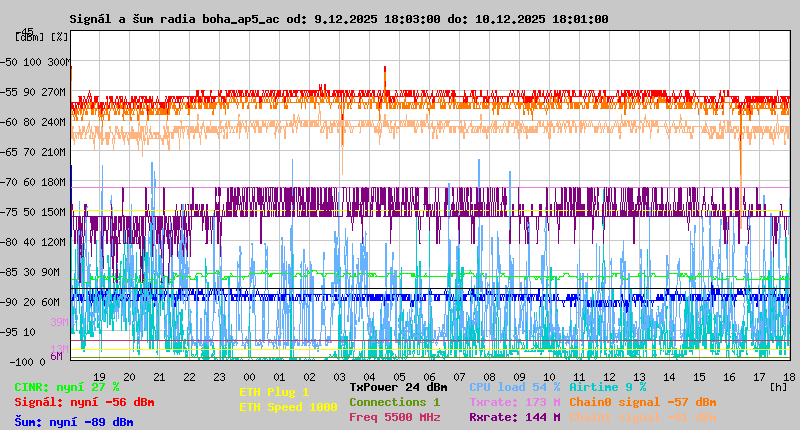Select the yellow ETH Plug legend entry
The width and height of the screenshot is (800, 430).
pyautogui.click(x=274, y=393)
